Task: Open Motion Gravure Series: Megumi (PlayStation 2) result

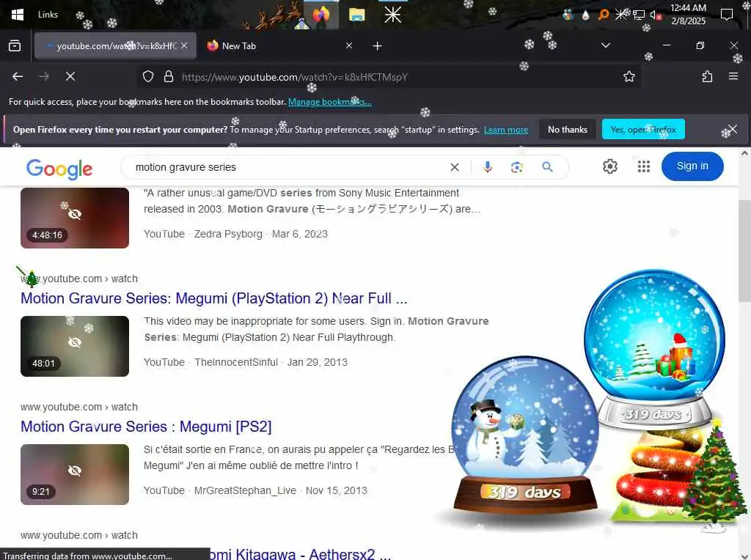Action: [x=213, y=298]
